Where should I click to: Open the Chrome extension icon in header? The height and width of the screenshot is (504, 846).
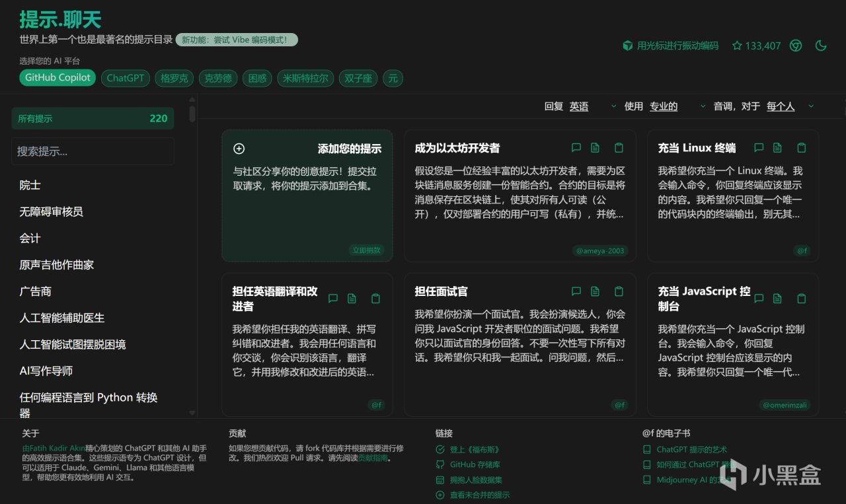click(796, 46)
